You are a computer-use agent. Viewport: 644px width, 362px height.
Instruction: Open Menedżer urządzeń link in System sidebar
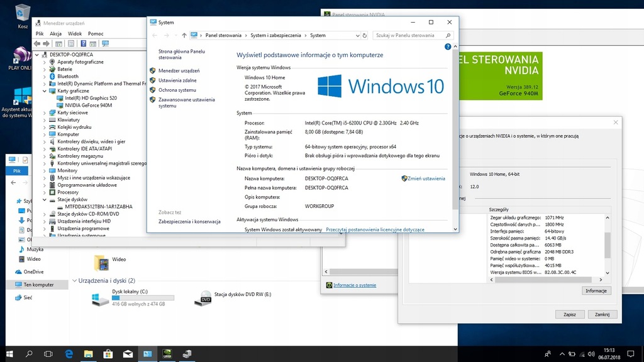pos(179,70)
